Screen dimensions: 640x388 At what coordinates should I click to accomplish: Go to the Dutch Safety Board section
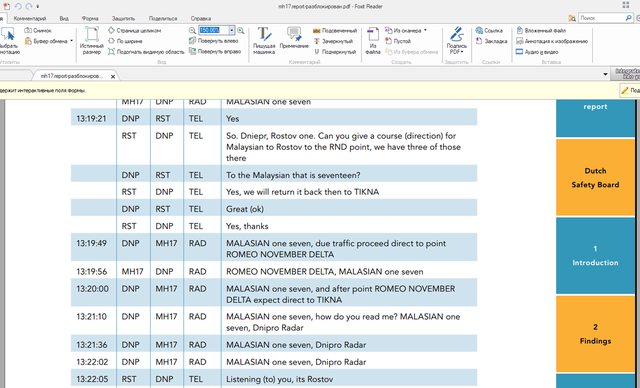[595, 177]
